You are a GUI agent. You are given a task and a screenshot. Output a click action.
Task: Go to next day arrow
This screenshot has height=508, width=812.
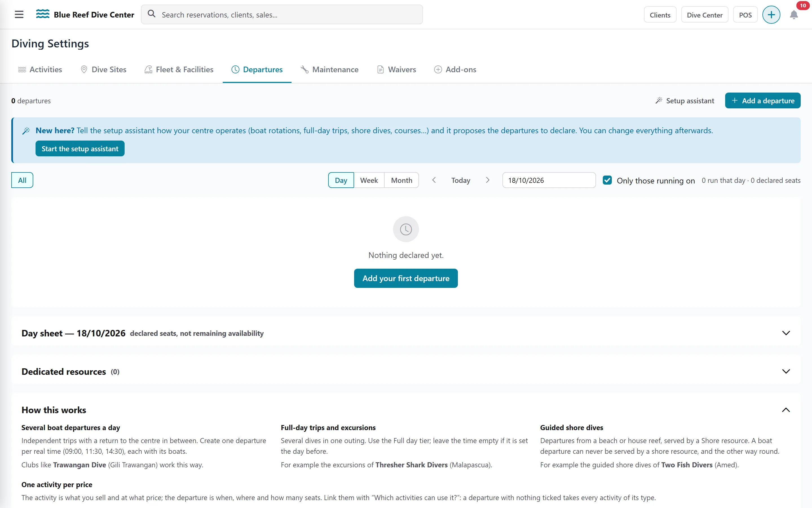click(x=487, y=180)
